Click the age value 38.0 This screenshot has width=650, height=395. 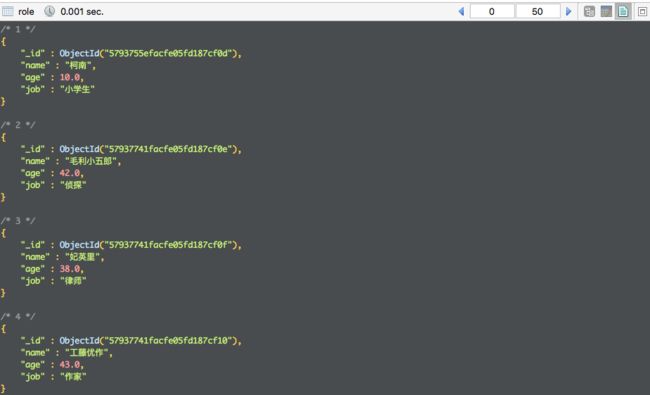(70, 269)
